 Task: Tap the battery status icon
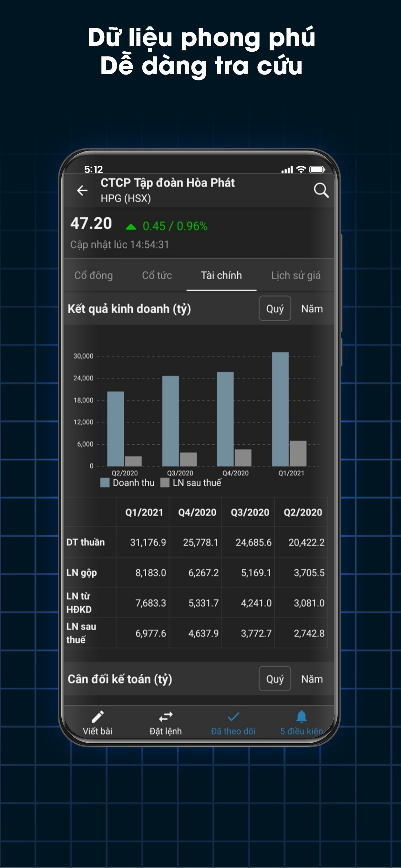pyautogui.click(x=317, y=170)
